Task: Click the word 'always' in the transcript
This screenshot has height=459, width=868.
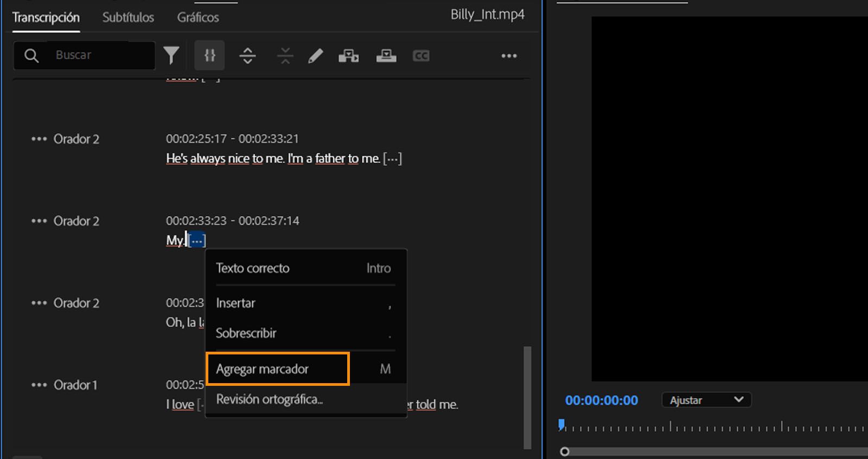Action: pos(207,158)
